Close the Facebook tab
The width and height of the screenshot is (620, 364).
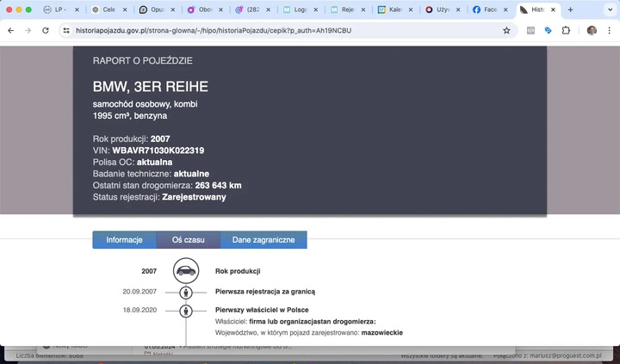pos(505,9)
